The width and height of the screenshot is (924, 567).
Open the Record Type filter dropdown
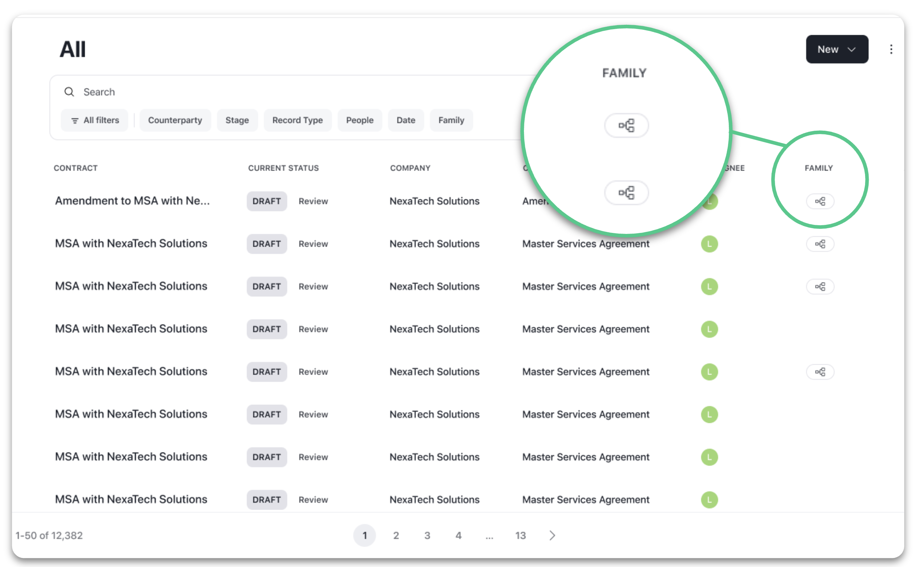(297, 120)
